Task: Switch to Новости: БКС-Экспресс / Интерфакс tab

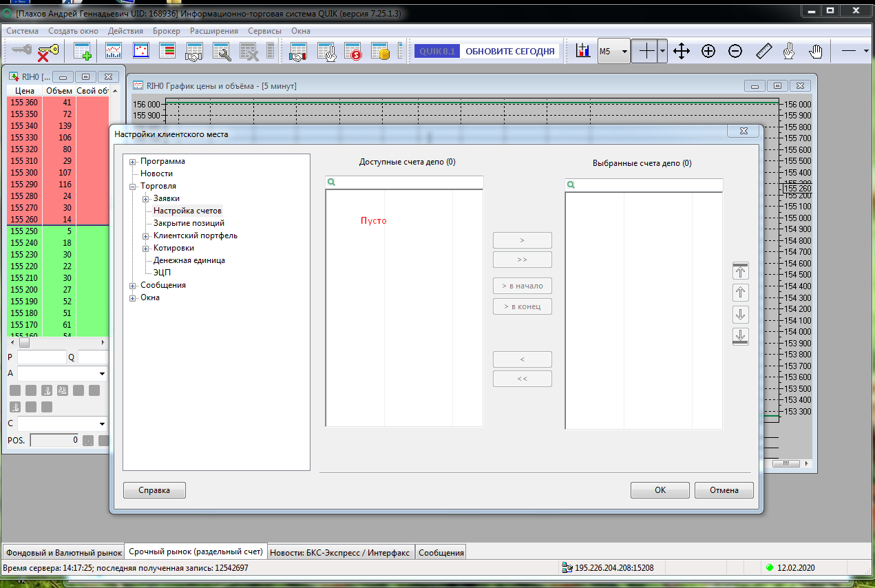Action: pyautogui.click(x=339, y=552)
